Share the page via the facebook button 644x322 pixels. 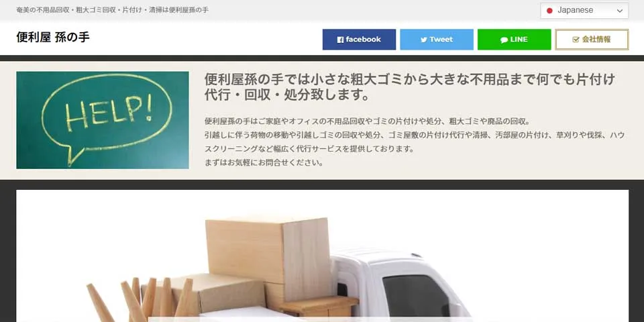tap(359, 40)
